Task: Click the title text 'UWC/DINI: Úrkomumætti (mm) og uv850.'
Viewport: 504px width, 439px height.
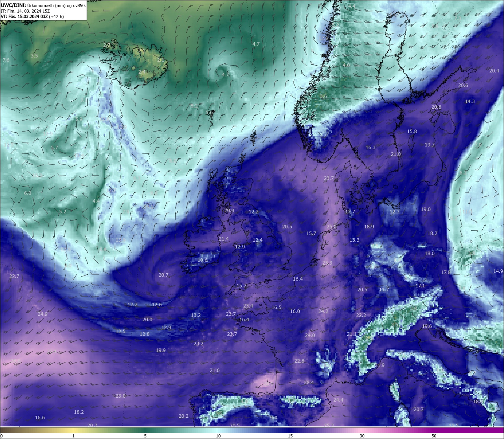Action: pyautogui.click(x=43, y=5)
